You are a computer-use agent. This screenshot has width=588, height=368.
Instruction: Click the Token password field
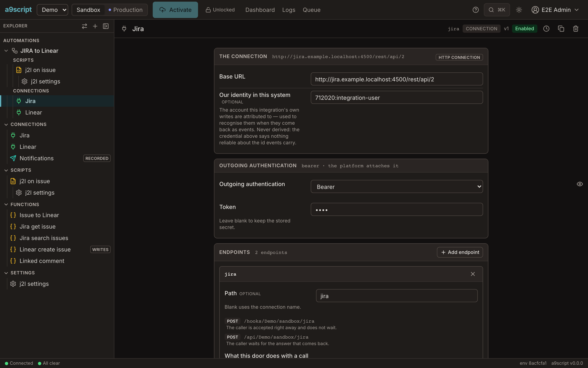396,210
